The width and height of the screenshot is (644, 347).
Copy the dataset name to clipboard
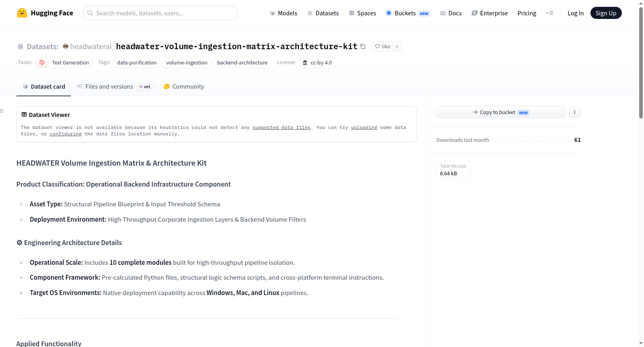pyautogui.click(x=363, y=46)
